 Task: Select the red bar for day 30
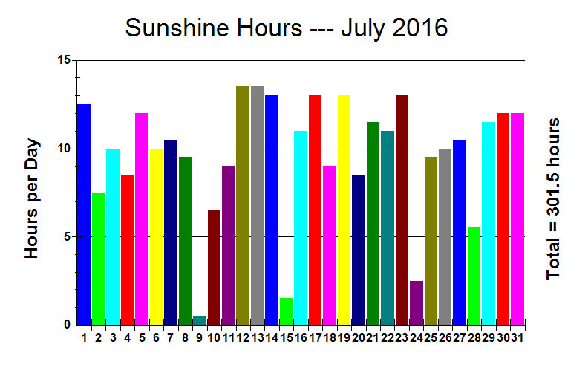[503, 219]
